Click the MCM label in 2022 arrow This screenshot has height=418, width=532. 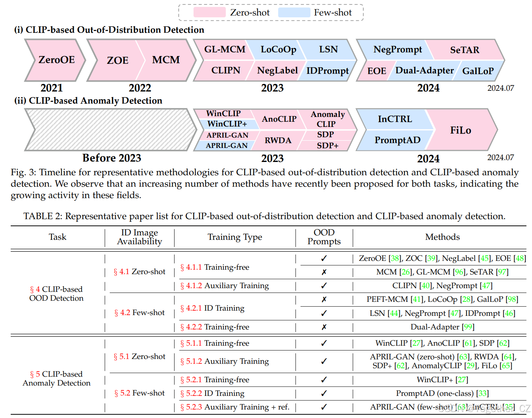click(166, 60)
